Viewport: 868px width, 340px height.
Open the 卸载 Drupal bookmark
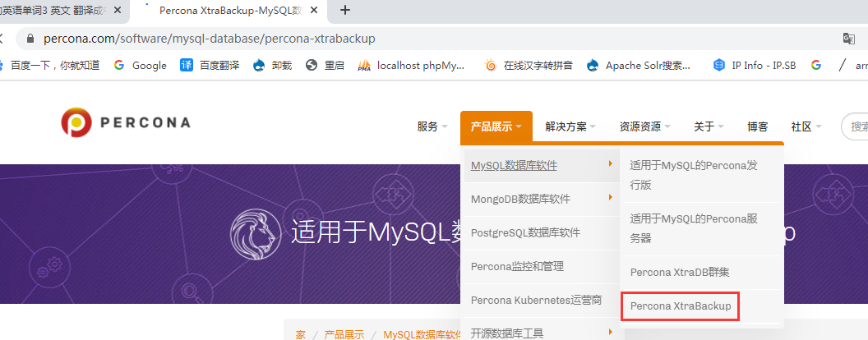tap(272, 65)
